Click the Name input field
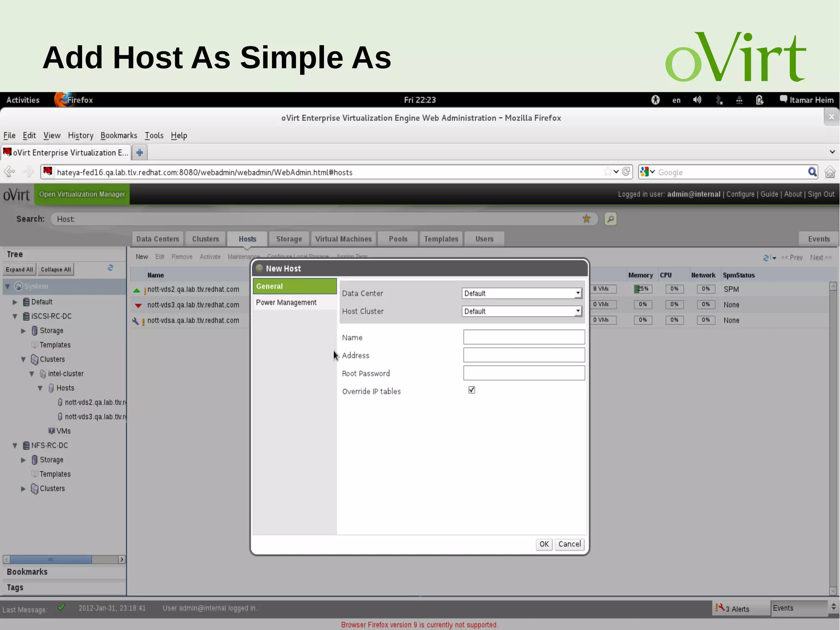The image size is (840, 630). click(524, 337)
